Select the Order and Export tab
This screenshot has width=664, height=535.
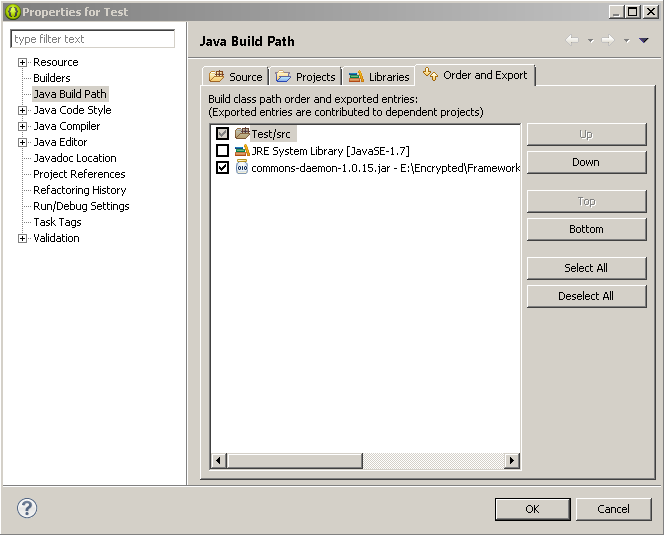click(475, 75)
